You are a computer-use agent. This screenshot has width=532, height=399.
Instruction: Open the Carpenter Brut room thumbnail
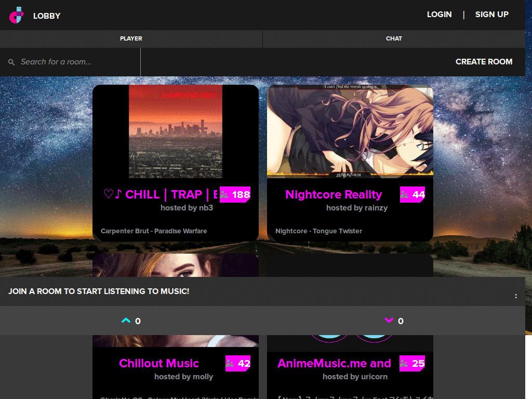176,131
